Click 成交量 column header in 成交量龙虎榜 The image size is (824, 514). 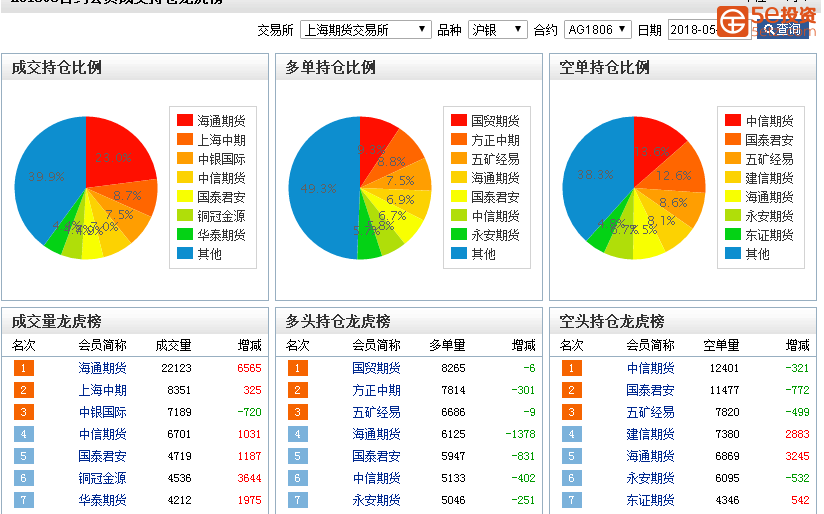click(x=173, y=345)
